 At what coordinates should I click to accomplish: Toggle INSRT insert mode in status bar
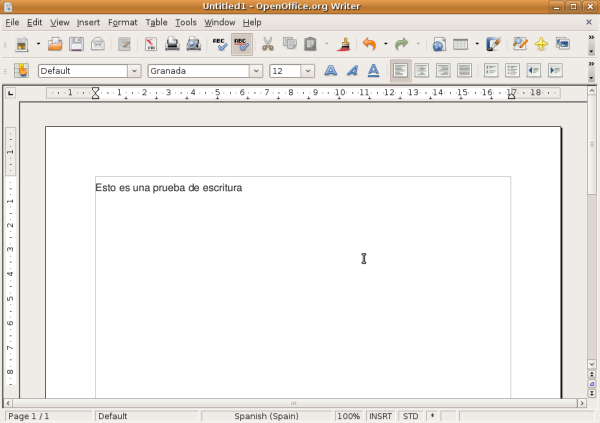point(380,416)
